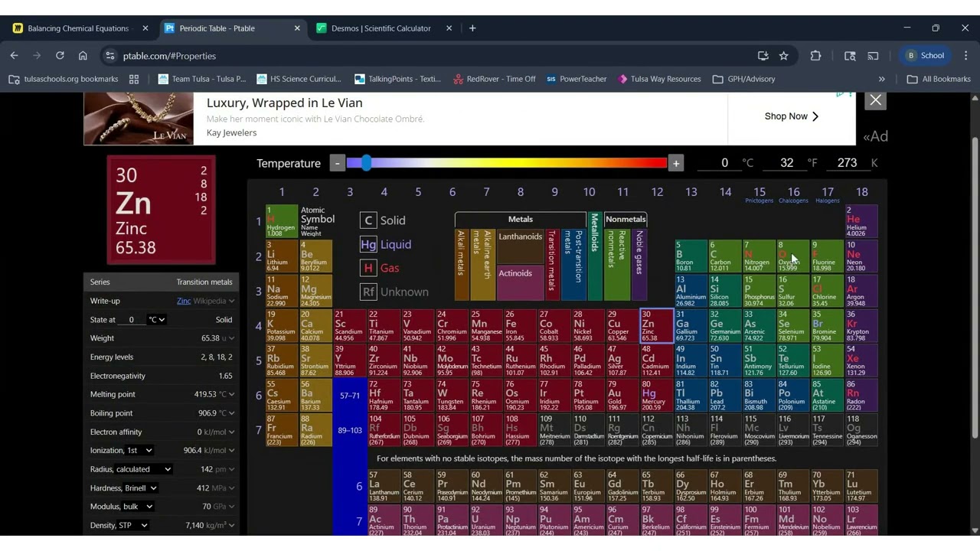
Task: Show more hidden bookmarks chevron
Action: point(881,79)
